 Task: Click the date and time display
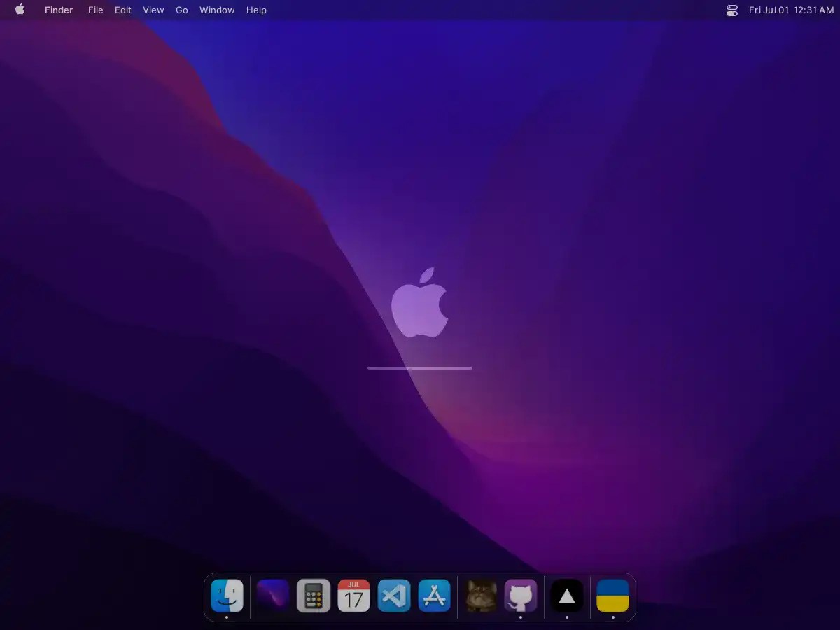[791, 10]
